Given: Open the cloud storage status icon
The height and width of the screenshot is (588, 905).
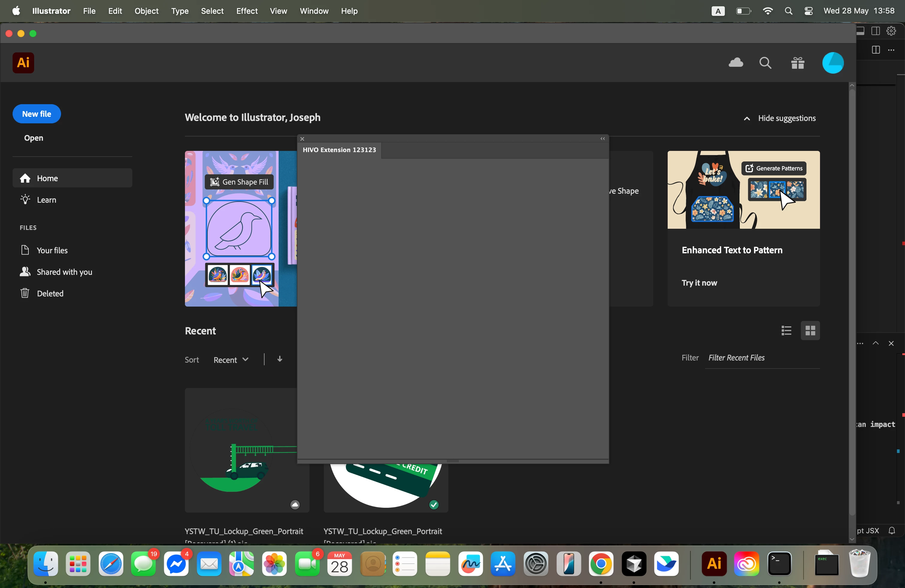Looking at the screenshot, I should click(x=736, y=63).
